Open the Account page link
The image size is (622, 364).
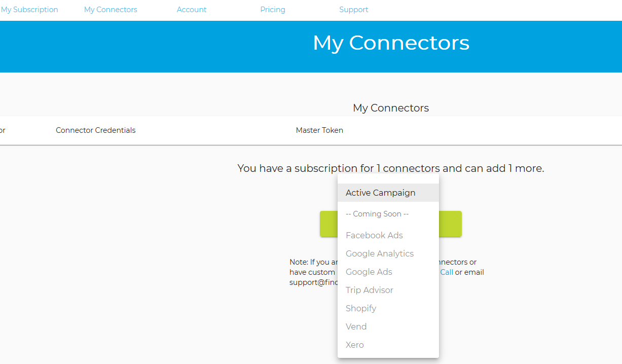(192, 10)
